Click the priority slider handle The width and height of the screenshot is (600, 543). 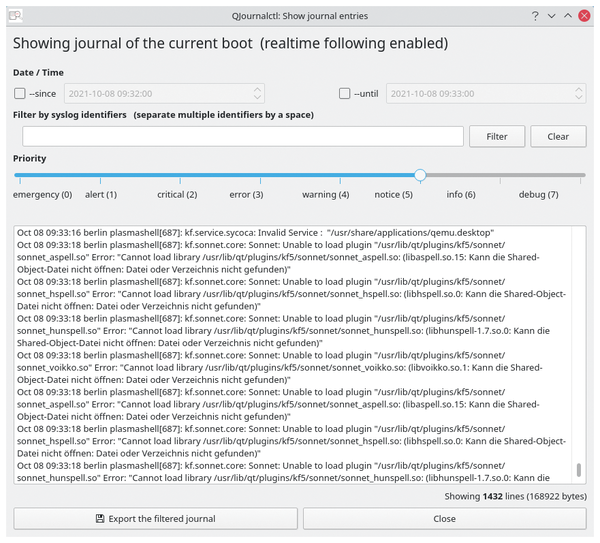(420, 175)
